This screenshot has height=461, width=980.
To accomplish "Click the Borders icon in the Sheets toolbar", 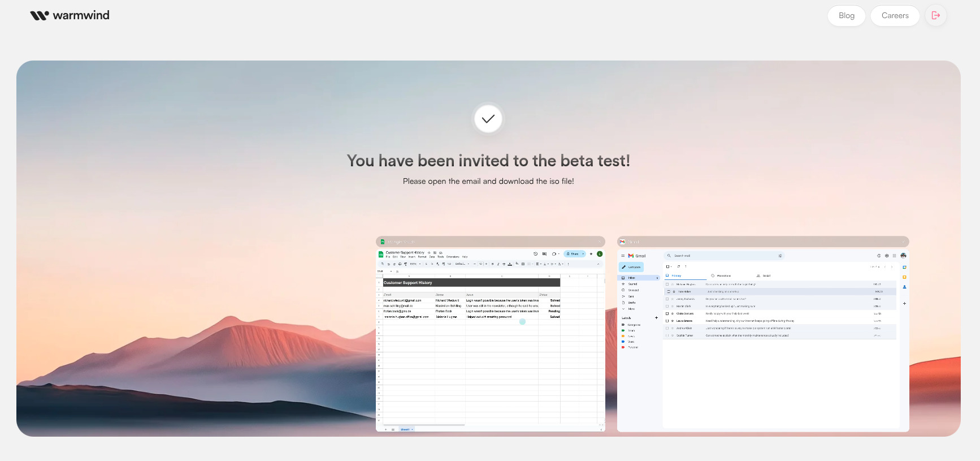I will click(x=523, y=264).
